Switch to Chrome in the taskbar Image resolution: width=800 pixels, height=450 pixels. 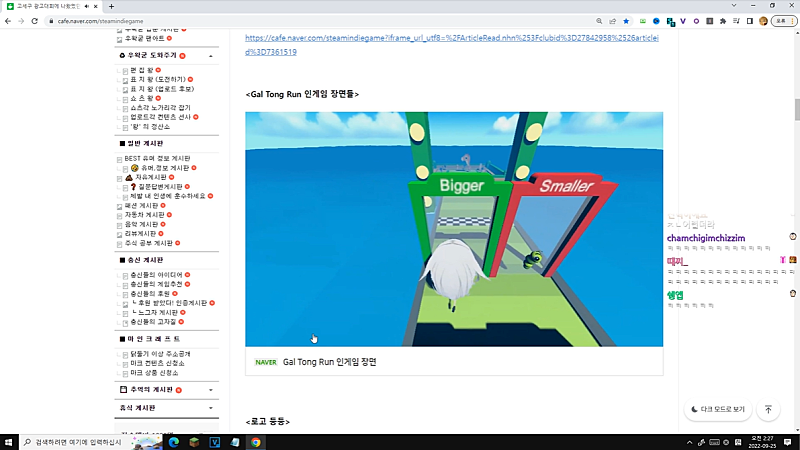tap(256, 442)
